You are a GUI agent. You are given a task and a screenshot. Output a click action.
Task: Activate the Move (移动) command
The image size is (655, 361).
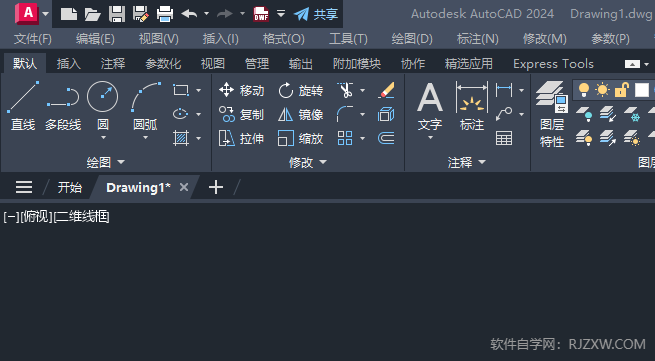tap(241, 90)
